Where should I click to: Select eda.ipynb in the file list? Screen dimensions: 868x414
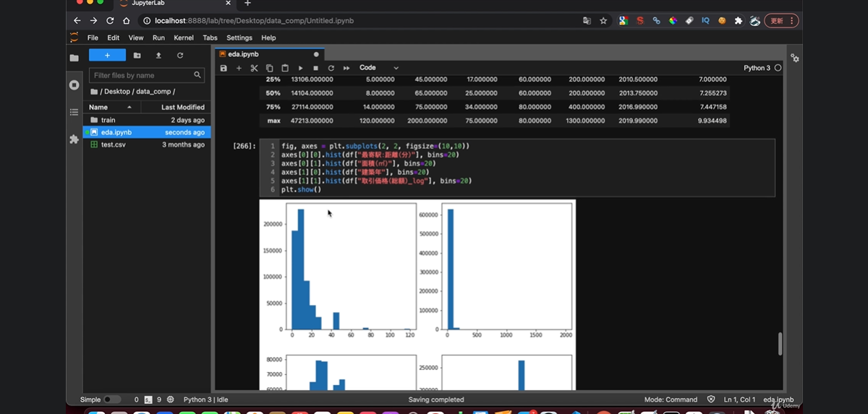(147, 132)
